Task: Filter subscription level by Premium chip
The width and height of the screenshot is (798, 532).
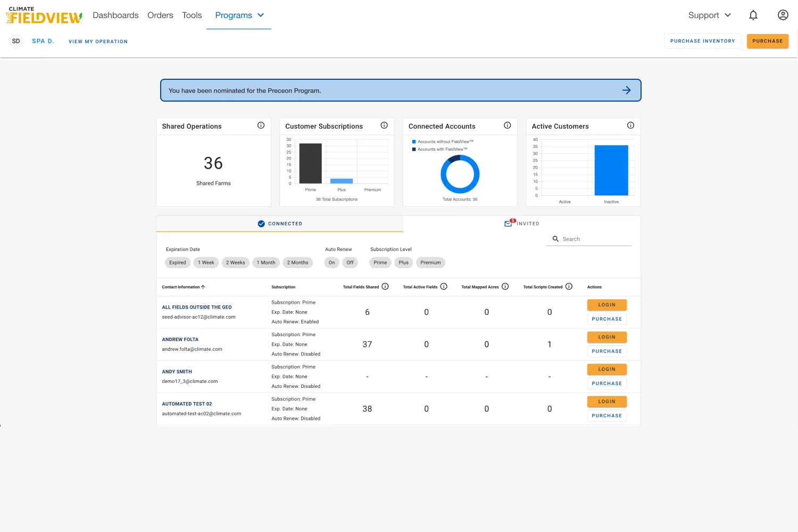Action: pyautogui.click(x=431, y=263)
